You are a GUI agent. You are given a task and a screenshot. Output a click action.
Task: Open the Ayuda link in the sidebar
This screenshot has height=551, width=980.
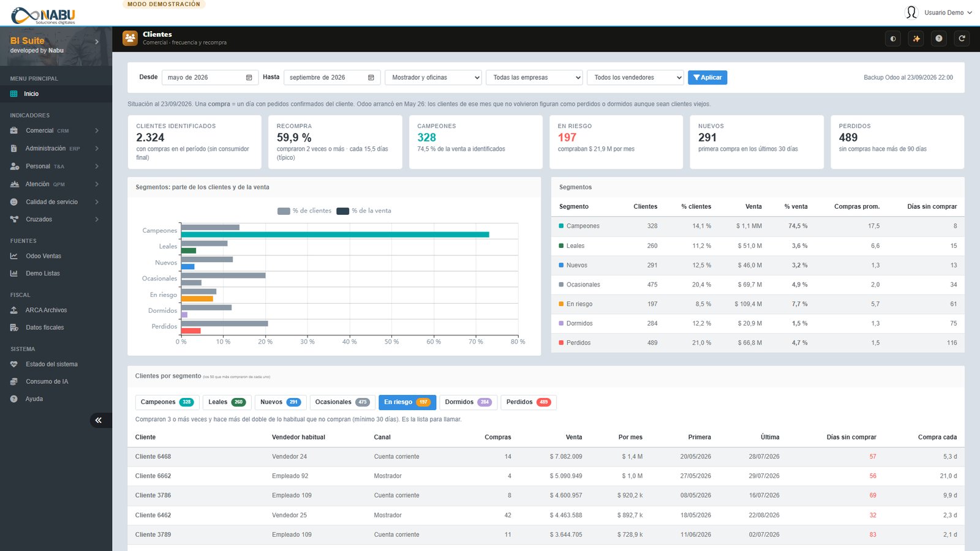point(34,399)
